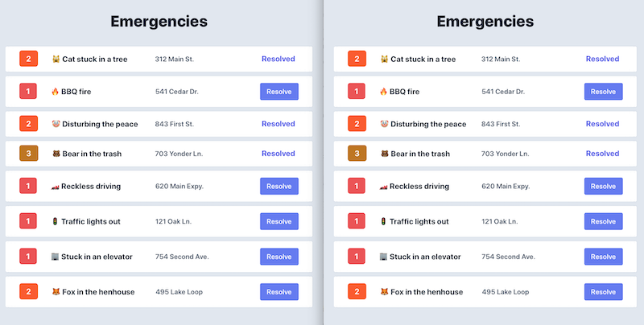Click the traffic light emoji in right list
644x325 pixels.
point(383,221)
